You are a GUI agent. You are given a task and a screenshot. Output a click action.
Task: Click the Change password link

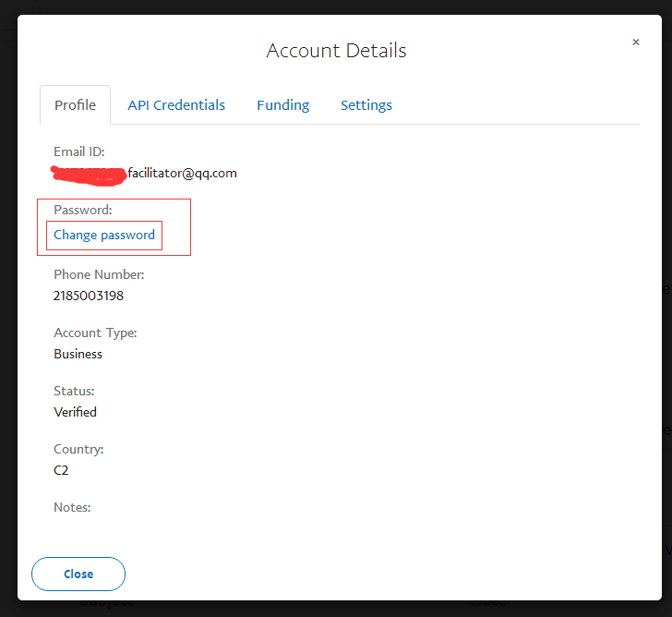click(x=104, y=235)
